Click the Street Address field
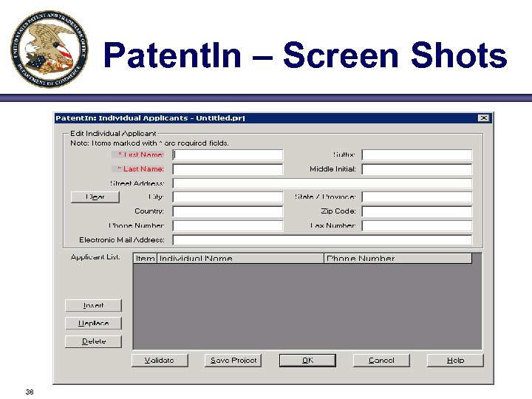 click(x=322, y=183)
